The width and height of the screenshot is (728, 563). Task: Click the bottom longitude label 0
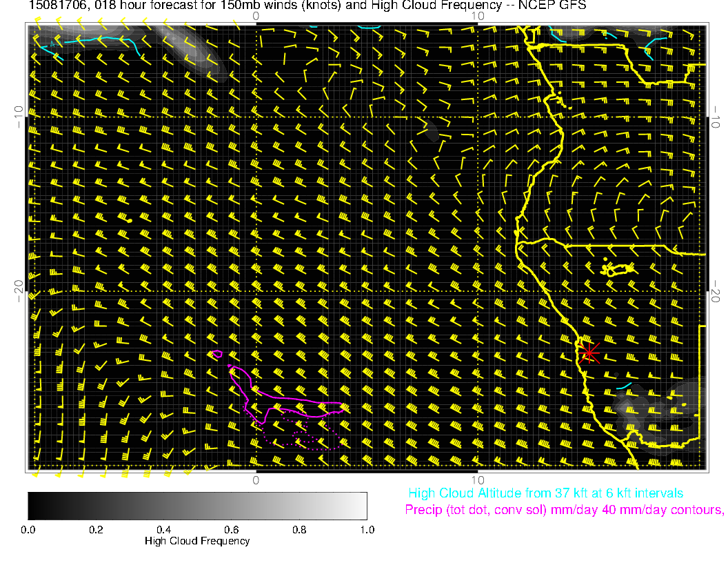pos(256,480)
